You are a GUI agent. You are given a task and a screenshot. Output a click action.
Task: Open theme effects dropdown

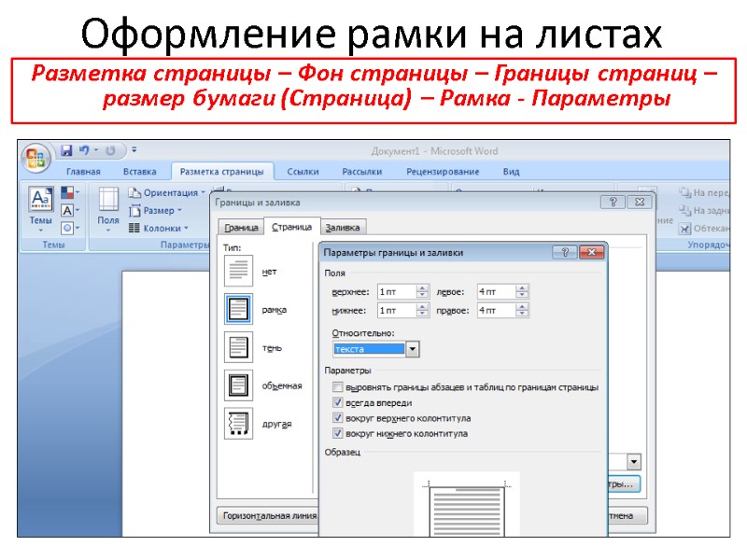(x=70, y=228)
